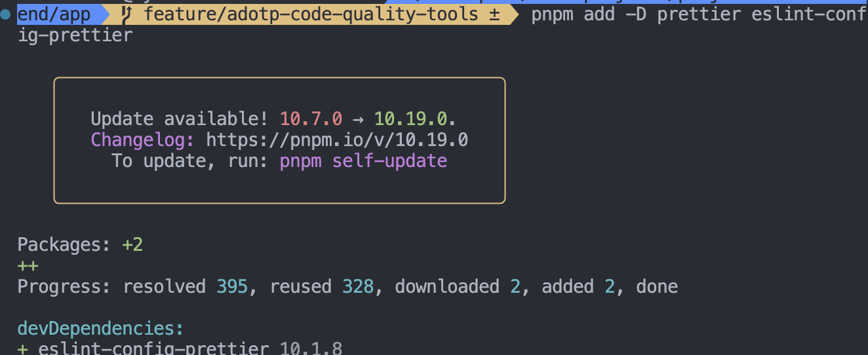Click the Packages: +2 line

(x=80, y=245)
